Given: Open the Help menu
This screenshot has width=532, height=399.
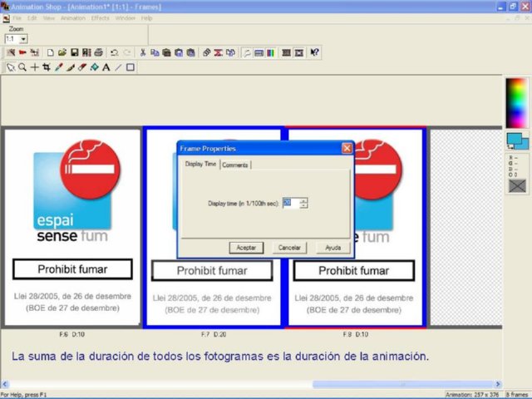Looking at the screenshot, I should (x=146, y=18).
